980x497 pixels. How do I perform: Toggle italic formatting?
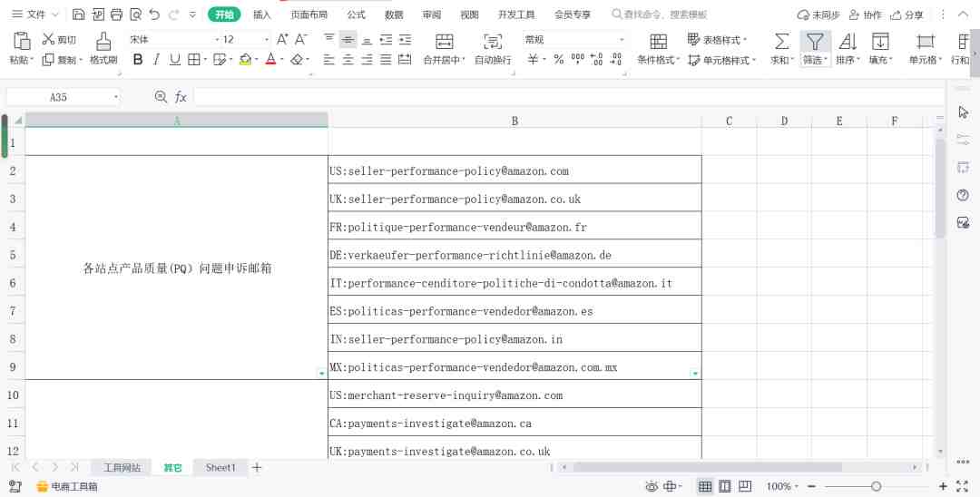pyautogui.click(x=156, y=59)
